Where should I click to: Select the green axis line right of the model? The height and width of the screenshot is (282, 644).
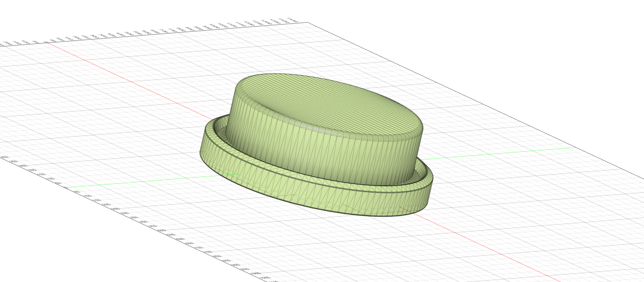[496, 153]
